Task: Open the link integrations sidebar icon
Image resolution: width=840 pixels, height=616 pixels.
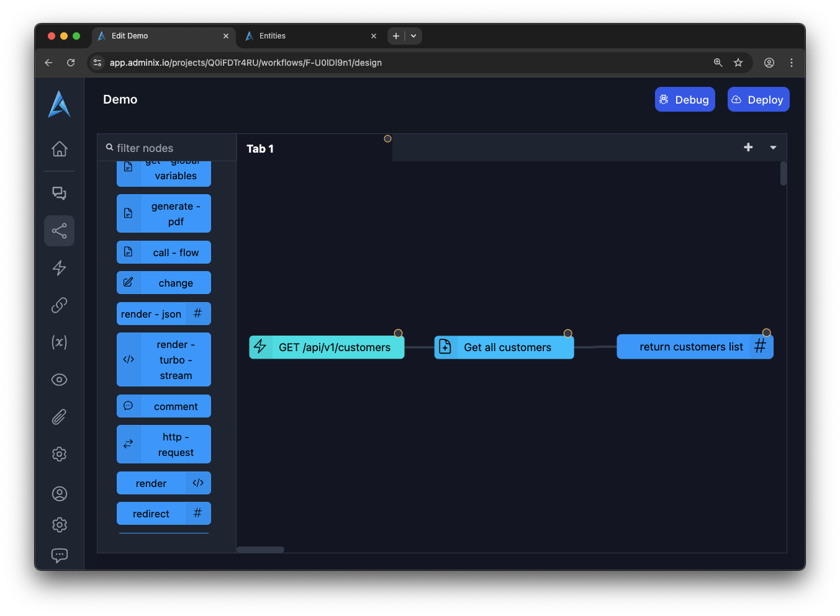Action: pos(60,305)
